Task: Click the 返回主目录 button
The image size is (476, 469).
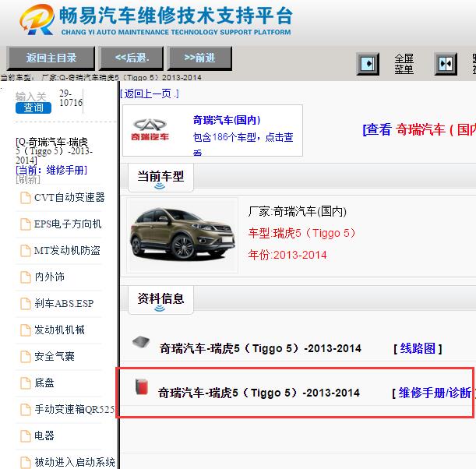Action: click(x=51, y=58)
